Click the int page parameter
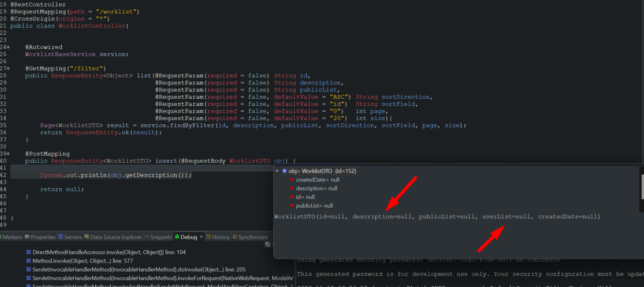The width and height of the screenshot is (644, 287). tap(371, 111)
